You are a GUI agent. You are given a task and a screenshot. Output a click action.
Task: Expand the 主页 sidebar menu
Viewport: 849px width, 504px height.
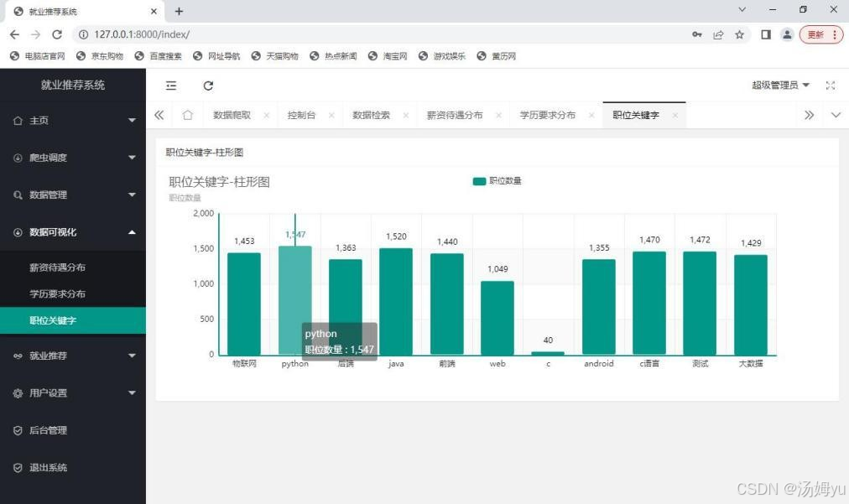pos(73,120)
